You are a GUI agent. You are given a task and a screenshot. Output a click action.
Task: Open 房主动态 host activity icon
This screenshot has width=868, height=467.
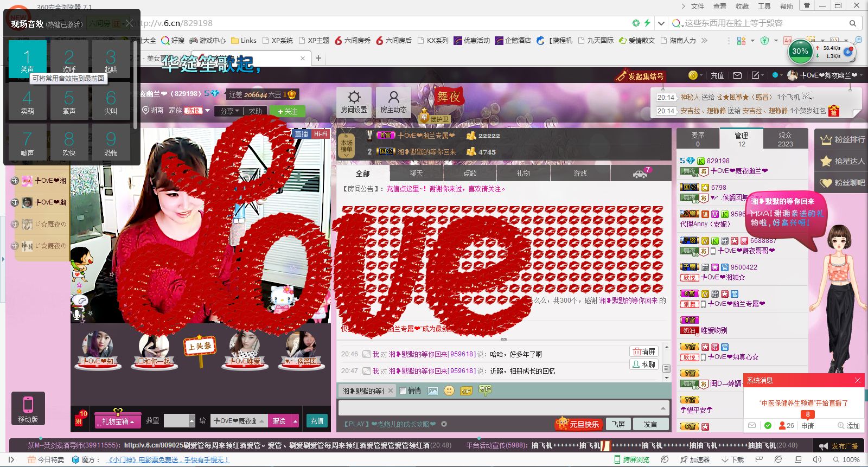pos(393,101)
